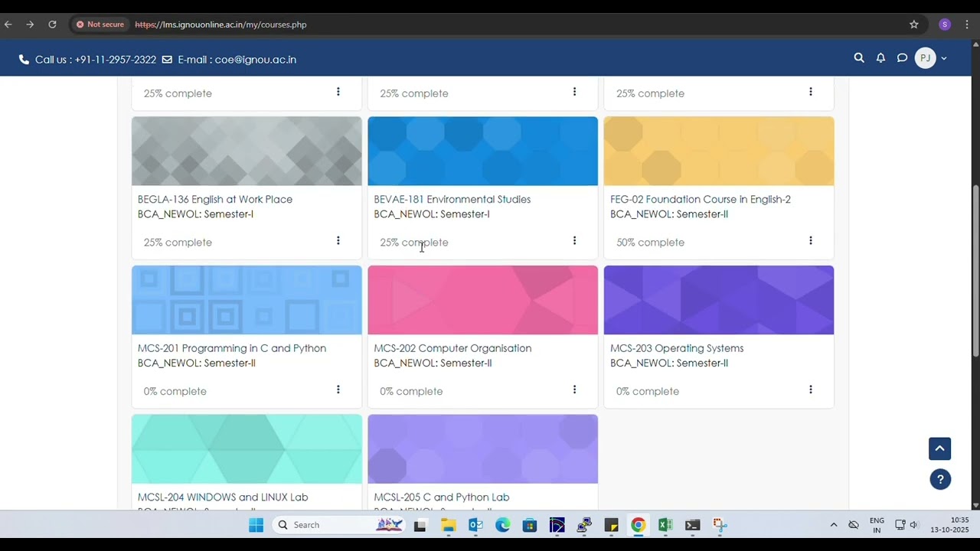
Task: Open the search magnifier in the LMS header
Action: point(859,58)
